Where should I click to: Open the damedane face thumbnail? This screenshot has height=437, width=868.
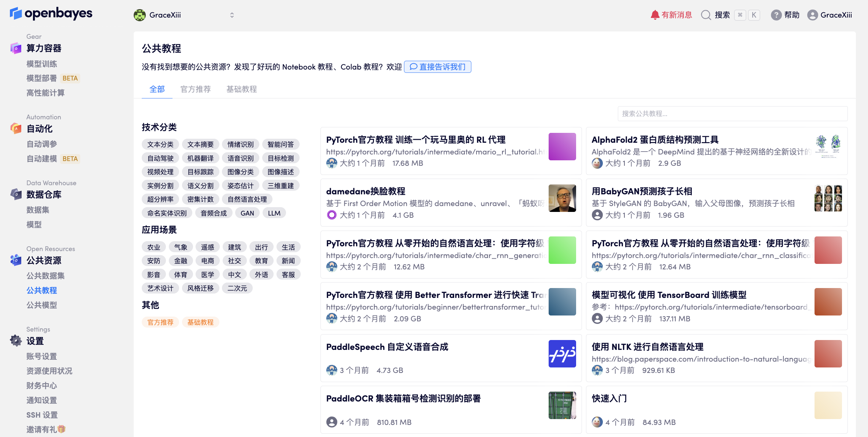(562, 198)
